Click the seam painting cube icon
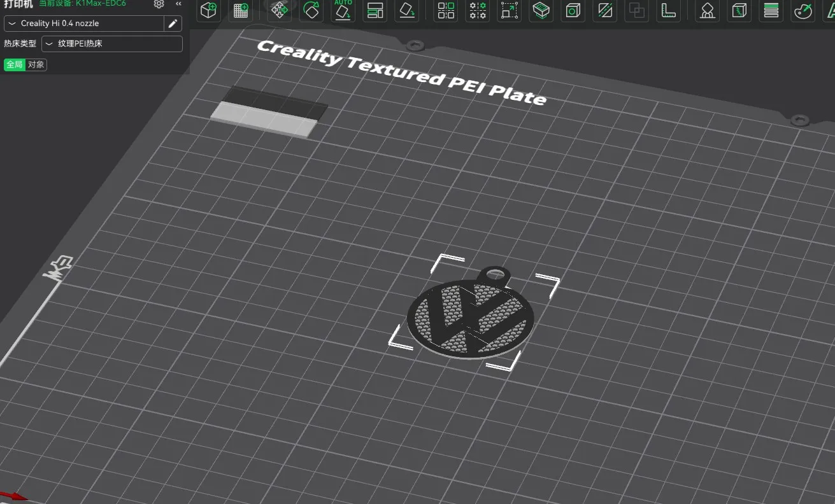 [739, 10]
